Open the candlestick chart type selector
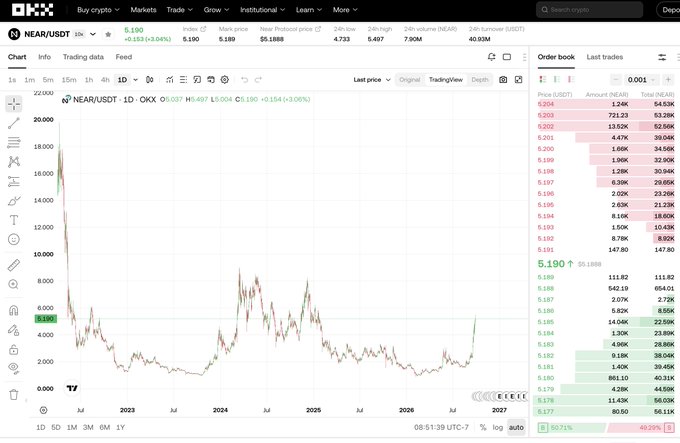This screenshot has height=443, width=680. coord(150,79)
